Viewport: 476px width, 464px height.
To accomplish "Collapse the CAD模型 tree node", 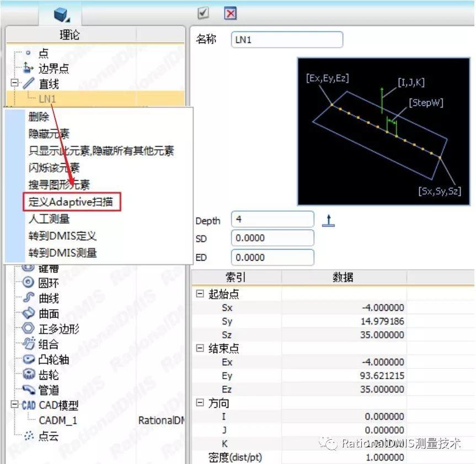I will click(14, 404).
